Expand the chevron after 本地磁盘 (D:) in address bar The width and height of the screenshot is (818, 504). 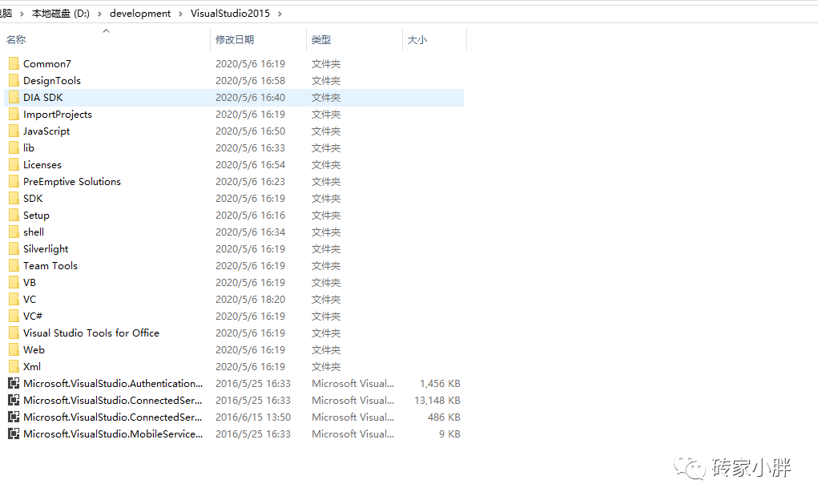coord(99,14)
